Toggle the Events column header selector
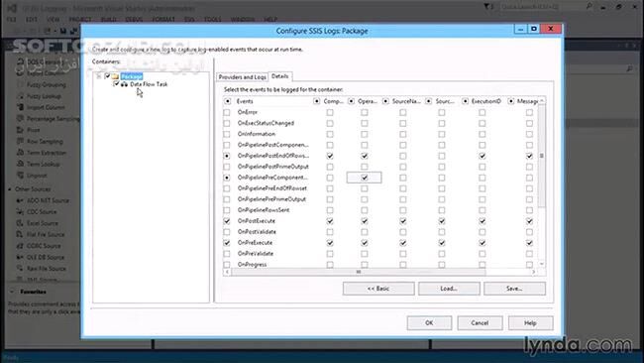This screenshot has width=644, height=363. pos(228,101)
